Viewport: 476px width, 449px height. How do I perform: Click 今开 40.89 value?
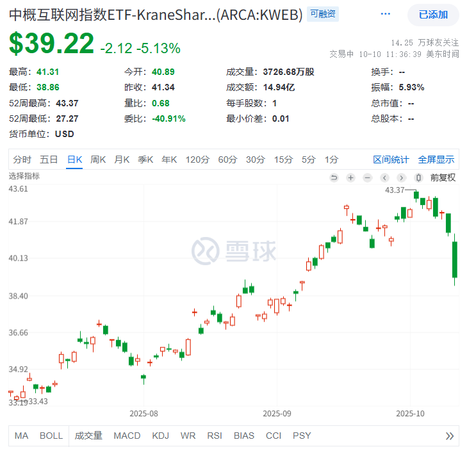[x=163, y=72]
